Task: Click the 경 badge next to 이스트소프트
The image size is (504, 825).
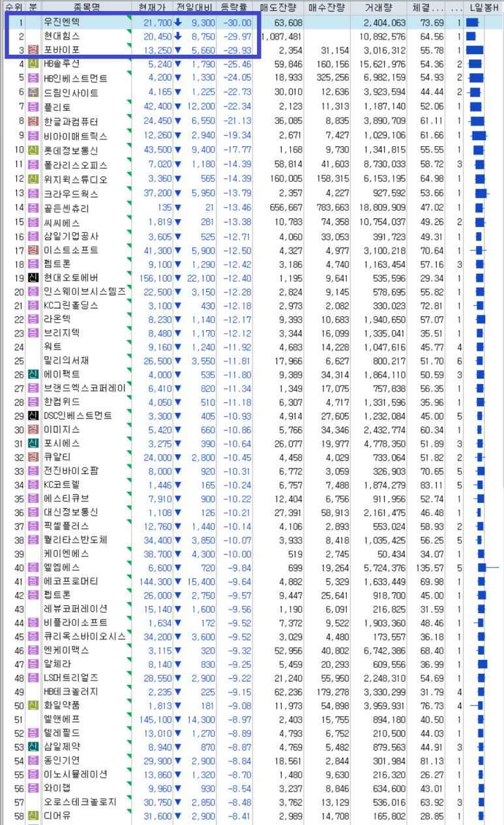Action: click(x=33, y=250)
